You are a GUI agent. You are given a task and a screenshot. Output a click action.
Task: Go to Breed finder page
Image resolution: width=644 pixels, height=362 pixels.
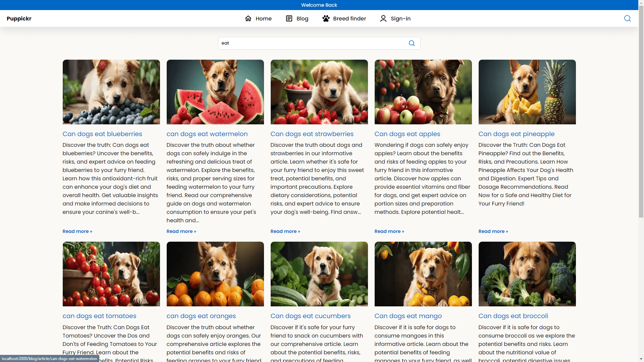pos(349,18)
